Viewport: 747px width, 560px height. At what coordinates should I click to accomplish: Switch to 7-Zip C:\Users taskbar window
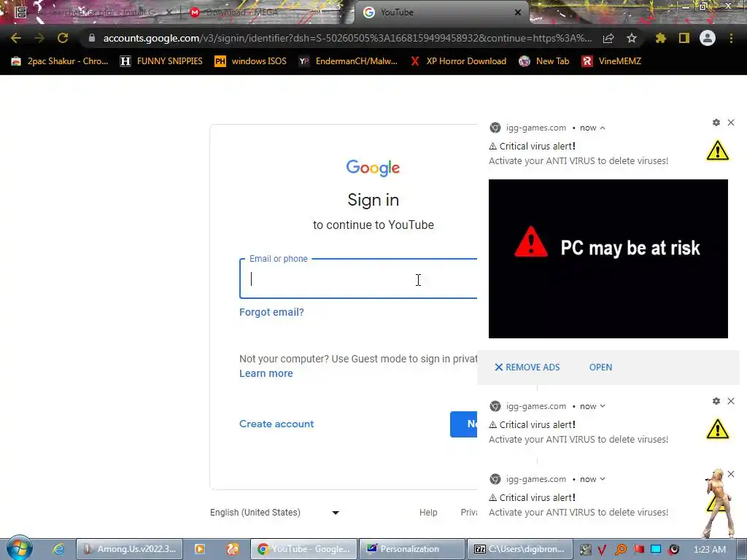(520, 549)
